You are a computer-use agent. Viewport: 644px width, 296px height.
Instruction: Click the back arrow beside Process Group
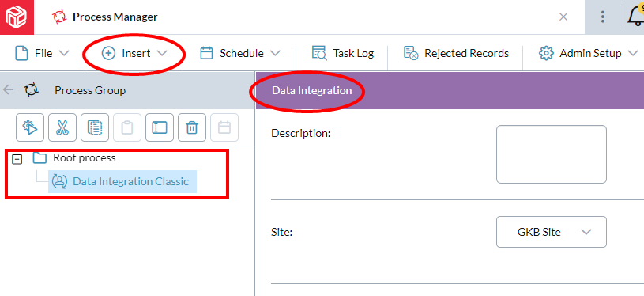[8, 90]
